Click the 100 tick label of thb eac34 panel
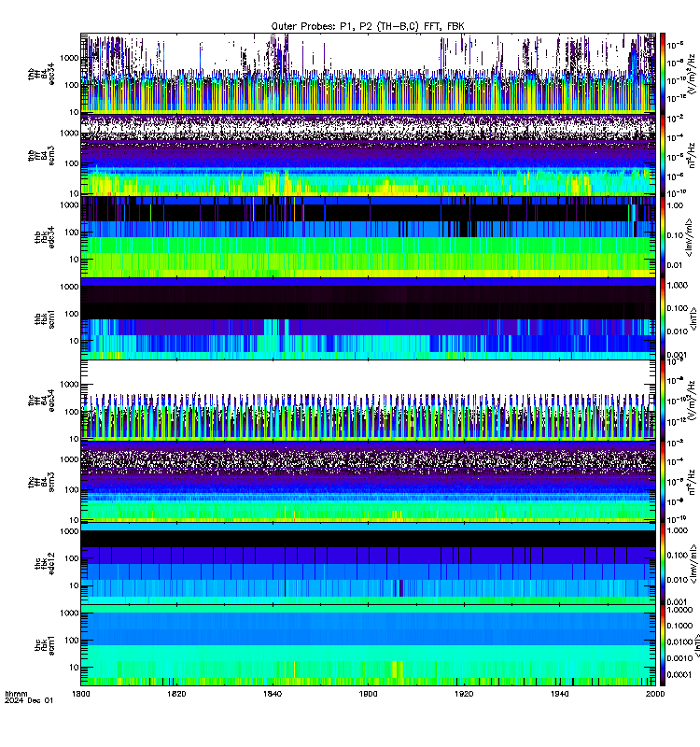This screenshot has height=747, width=700. (72, 85)
